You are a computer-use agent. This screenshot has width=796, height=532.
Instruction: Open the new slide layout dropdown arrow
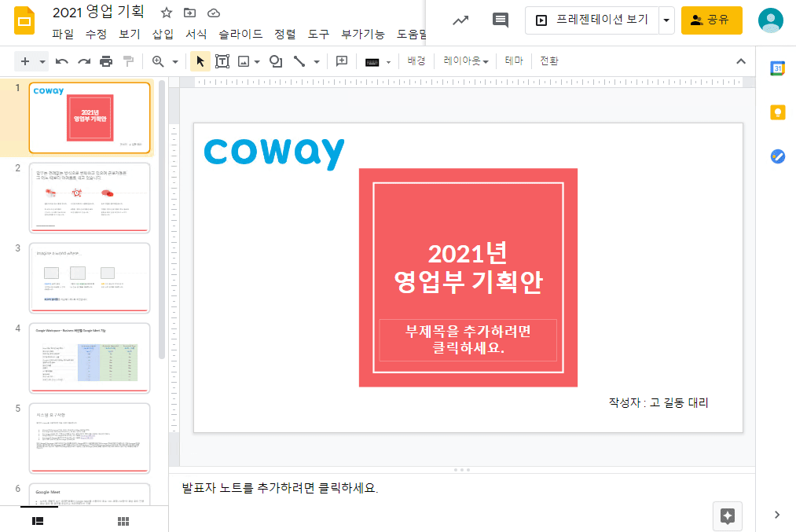click(x=42, y=61)
